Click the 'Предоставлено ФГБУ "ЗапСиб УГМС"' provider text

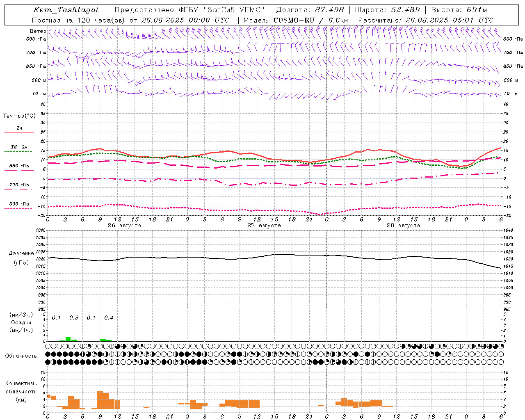pos(190,10)
